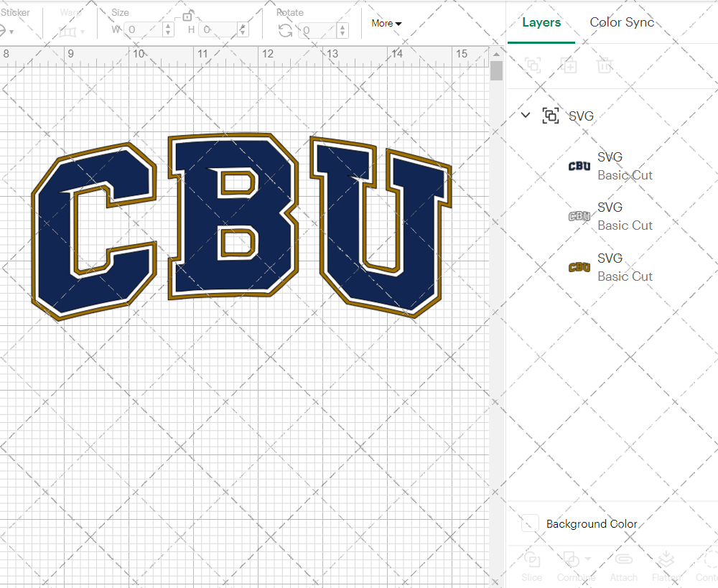Click the duplicate layer icon above Layers list
The image size is (718, 588).
(x=569, y=65)
